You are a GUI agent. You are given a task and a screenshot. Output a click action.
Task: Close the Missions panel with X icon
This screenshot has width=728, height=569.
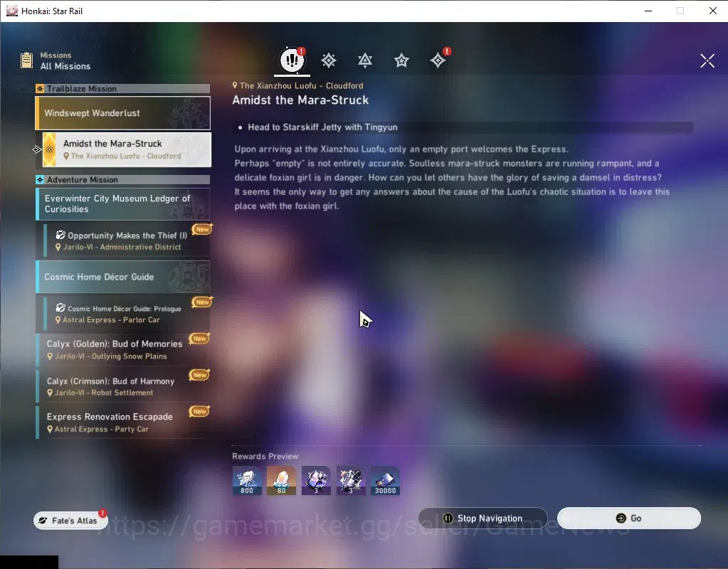[707, 60]
